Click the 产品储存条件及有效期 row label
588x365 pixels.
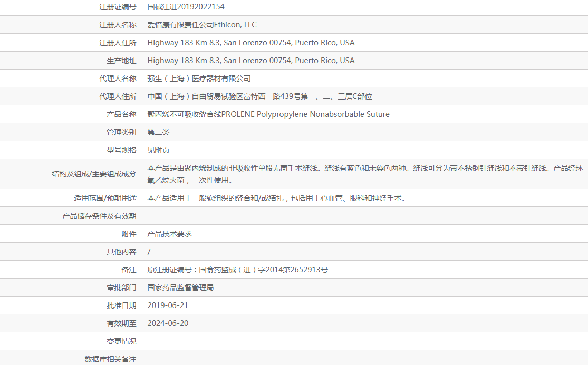pyautogui.click(x=99, y=216)
